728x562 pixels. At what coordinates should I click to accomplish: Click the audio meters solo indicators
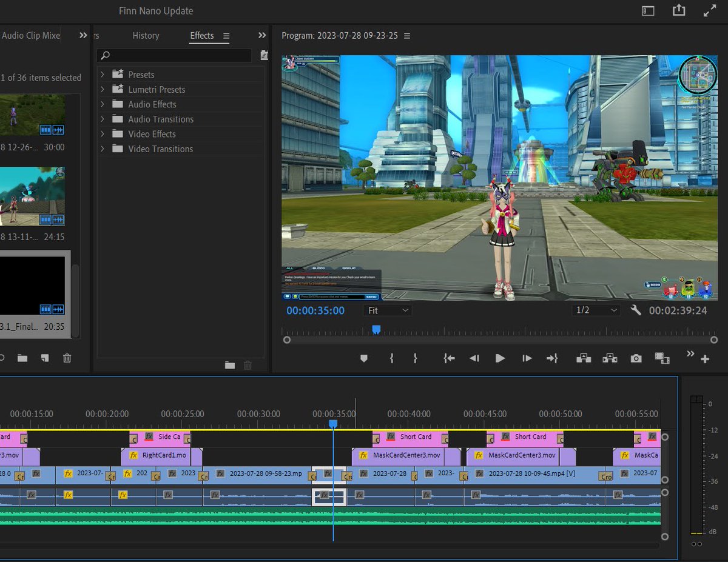point(696,544)
